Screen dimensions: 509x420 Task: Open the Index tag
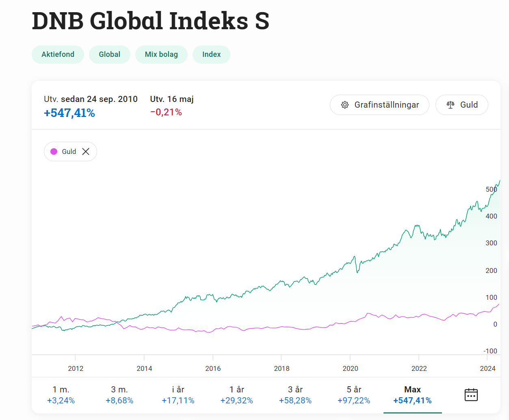[211, 54]
